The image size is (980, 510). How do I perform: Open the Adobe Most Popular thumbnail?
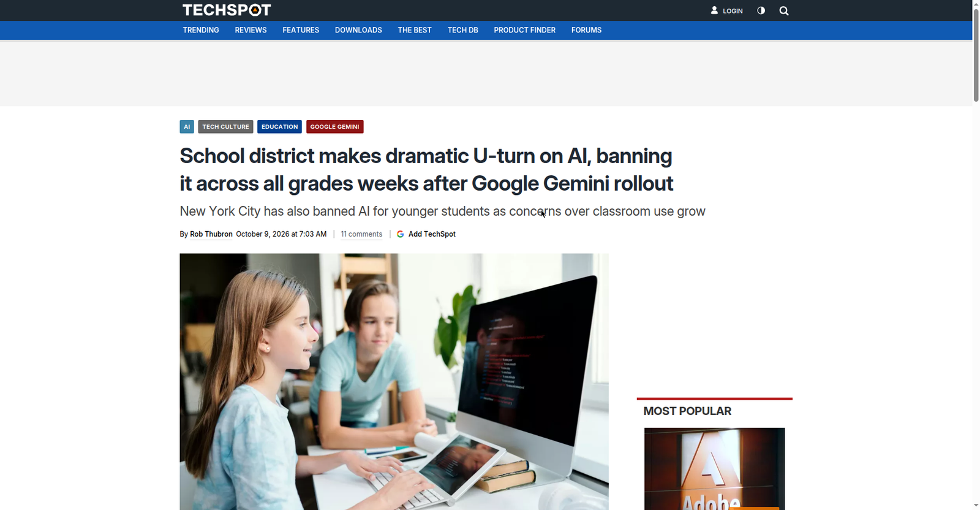tap(714, 469)
